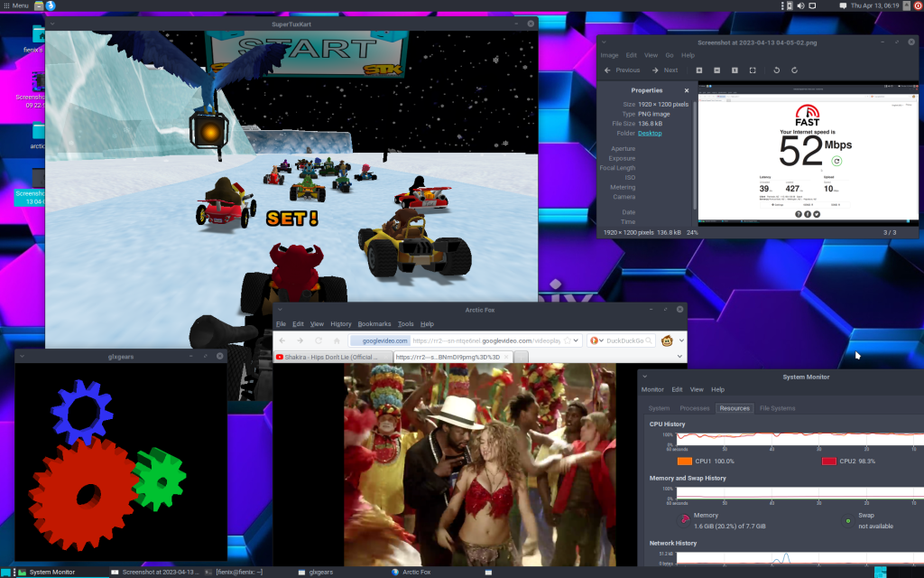Click the volume icon in system tray
924x578 pixels.
point(800,5)
